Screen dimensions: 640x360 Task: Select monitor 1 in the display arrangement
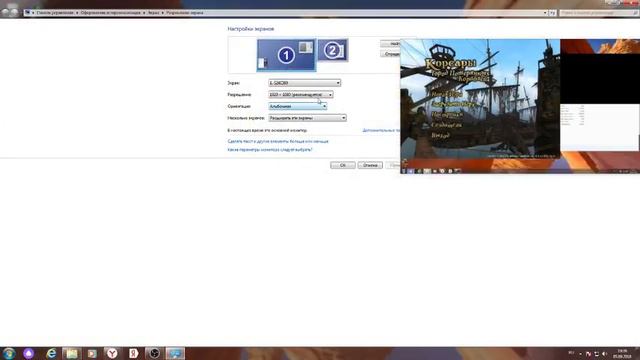pyautogui.click(x=286, y=55)
